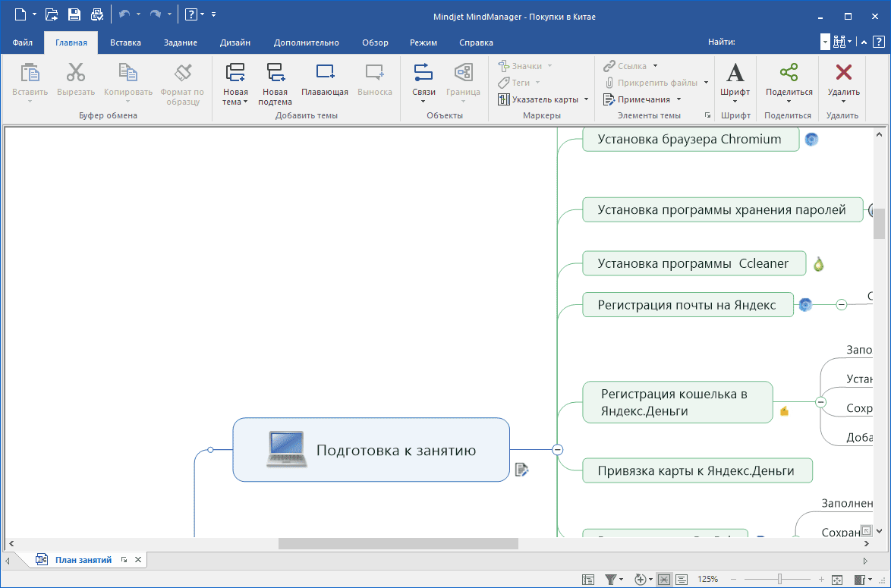The width and height of the screenshot is (891, 588).
Task: Collapse subtopics of Регистрация почты на Яндекс
Action: pyautogui.click(x=841, y=304)
